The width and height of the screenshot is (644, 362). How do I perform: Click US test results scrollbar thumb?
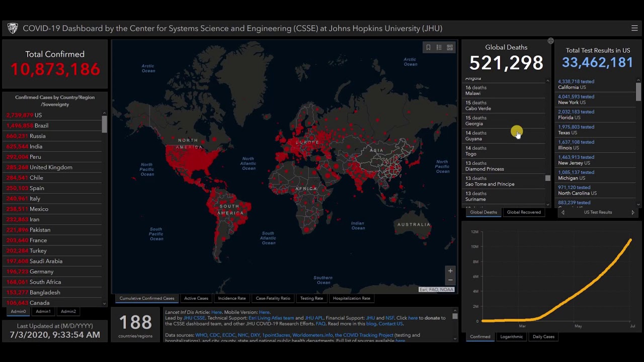click(x=638, y=92)
